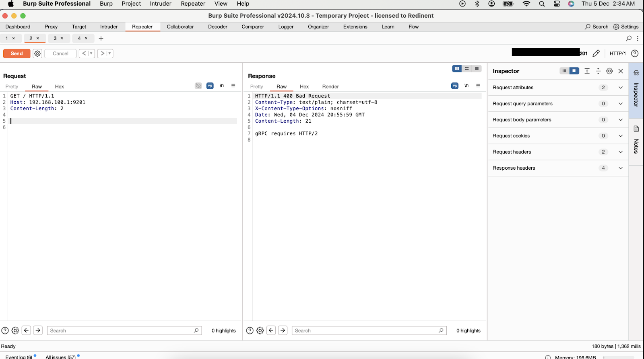Viewport: 644px width, 359px height.
Task: Open the Project menu in menu bar
Action: click(x=131, y=4)
